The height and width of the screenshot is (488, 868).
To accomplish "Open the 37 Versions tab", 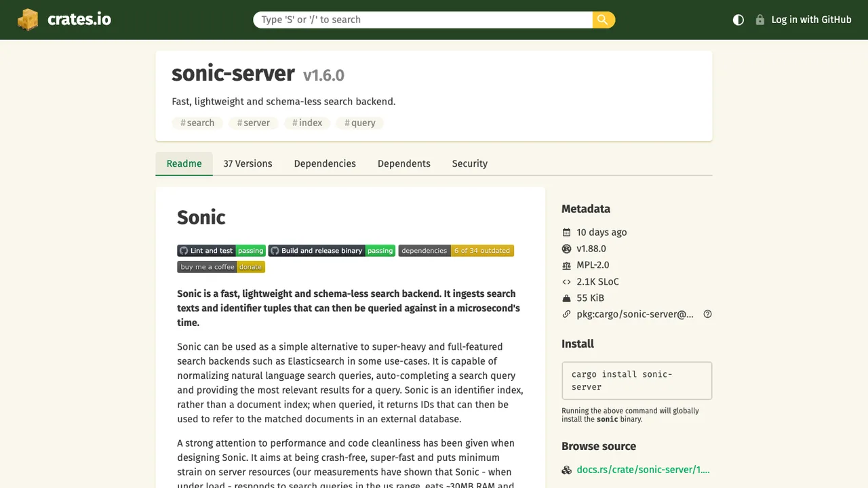I will pos(248,163).
